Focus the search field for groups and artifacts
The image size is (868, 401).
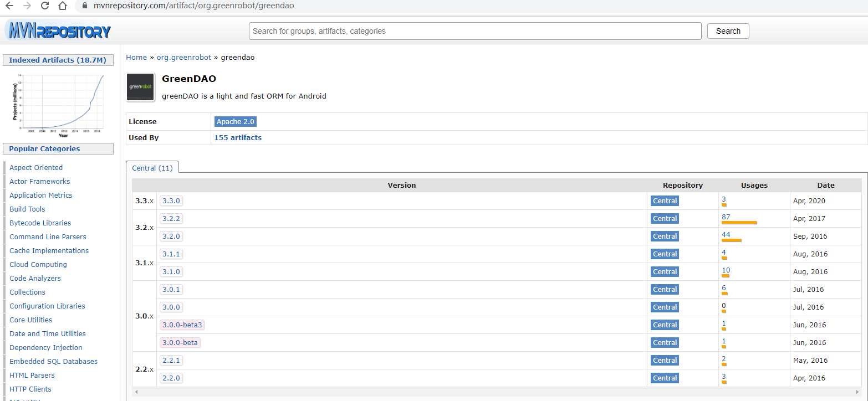point(475,31)
